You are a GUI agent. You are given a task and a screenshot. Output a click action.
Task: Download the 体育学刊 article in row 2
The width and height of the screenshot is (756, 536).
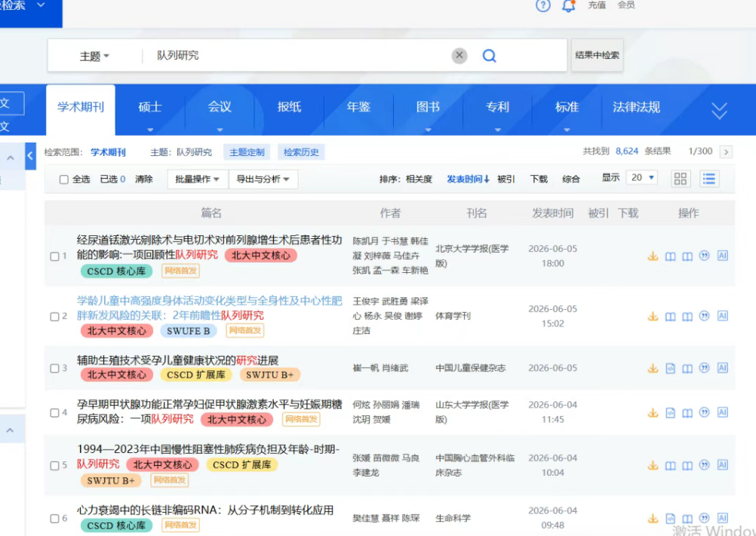coord(653,316)
